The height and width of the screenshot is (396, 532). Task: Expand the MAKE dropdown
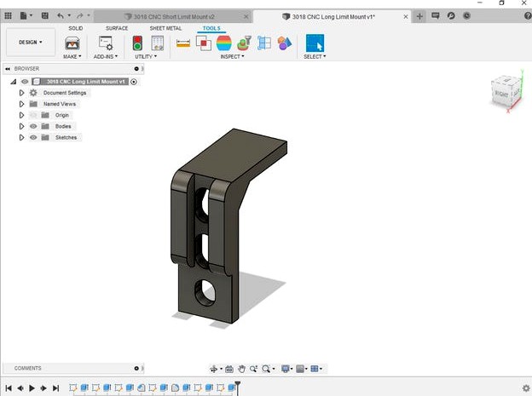coord(72,56)
